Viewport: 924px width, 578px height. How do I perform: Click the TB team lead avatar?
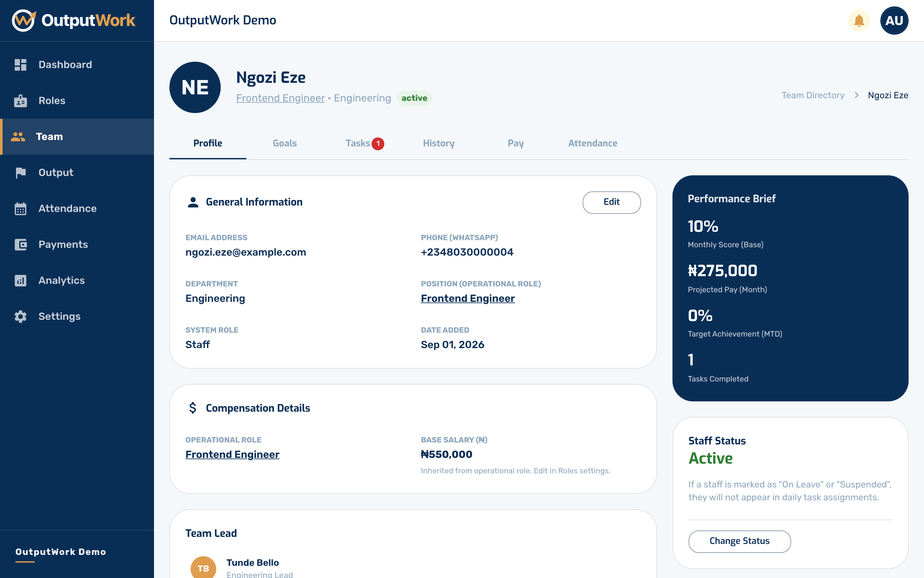(203, 568)
